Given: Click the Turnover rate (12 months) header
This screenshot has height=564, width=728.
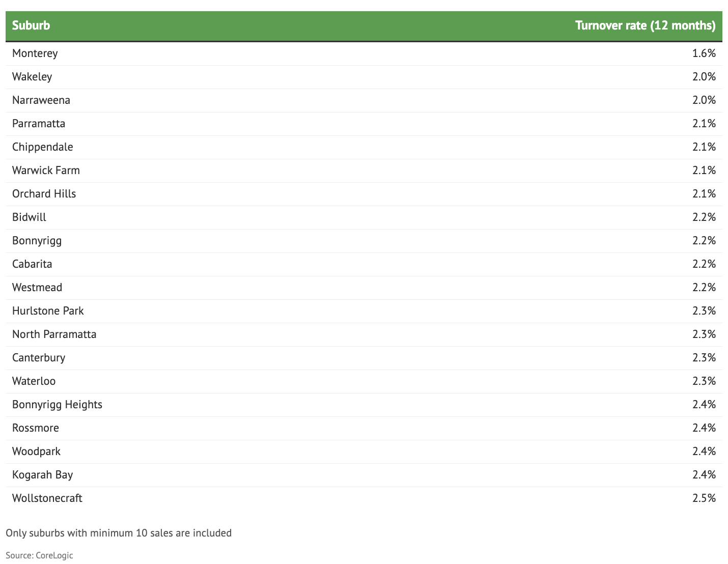Looking at the screenshot, I should [645, 25].
